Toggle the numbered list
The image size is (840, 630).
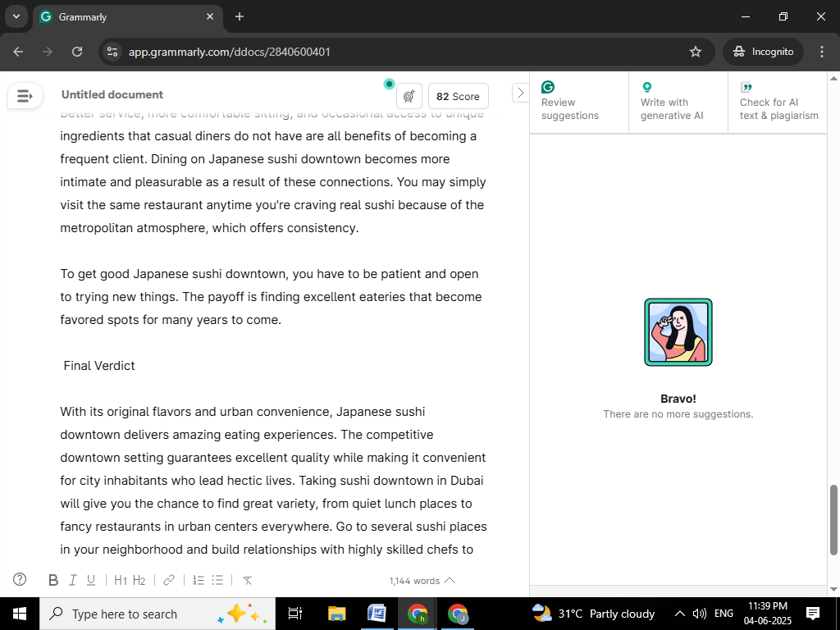tap(199, 580)
